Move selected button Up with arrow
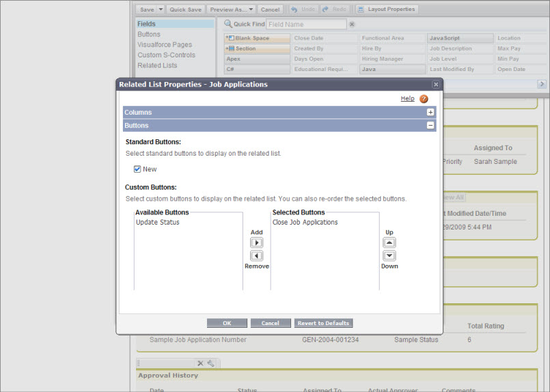This screenshot has height=392, width=550. [389, 242]
